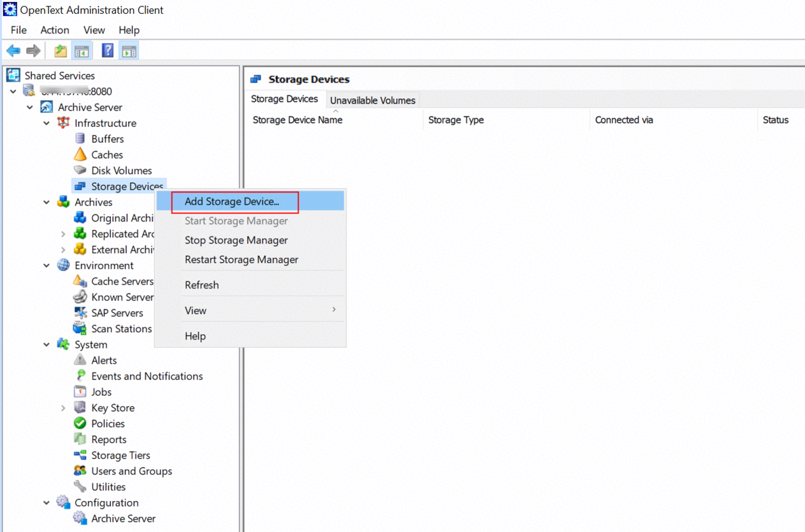Toggle the console tree pane toolbar icon

tap(82, 50)
